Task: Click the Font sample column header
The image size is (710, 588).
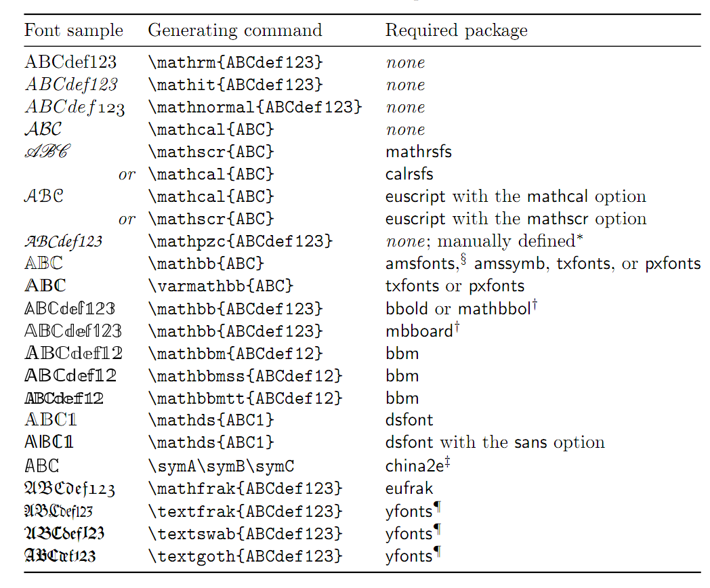Action: pos(74,30)
